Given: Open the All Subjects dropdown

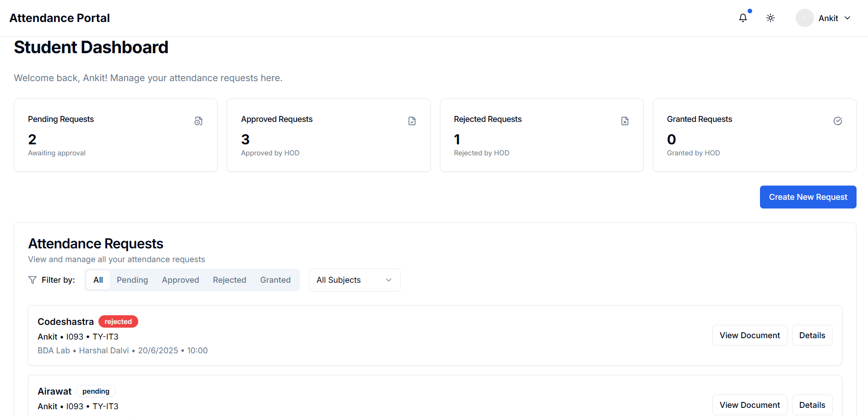Looking at the screenshot, I should pyautogui.click(x=354, y=280).
